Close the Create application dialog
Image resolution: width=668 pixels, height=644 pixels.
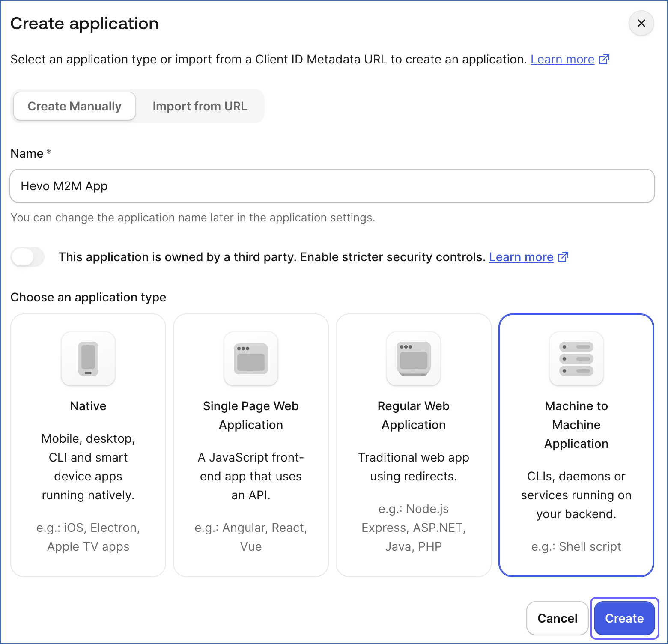[x=641, y=23]
